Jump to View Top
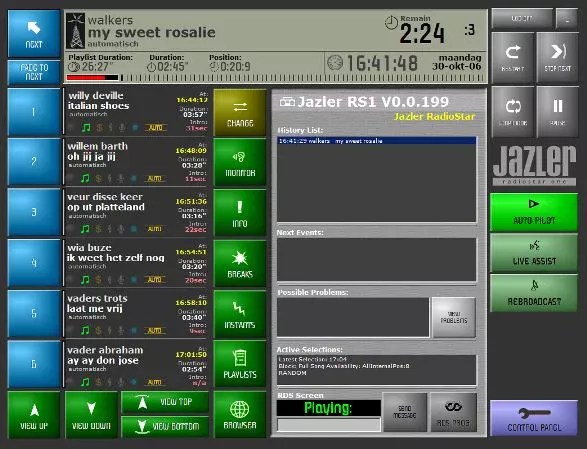The height and width of the screenshot is (449, 587). pyautogui.click(x=165, y=403)
